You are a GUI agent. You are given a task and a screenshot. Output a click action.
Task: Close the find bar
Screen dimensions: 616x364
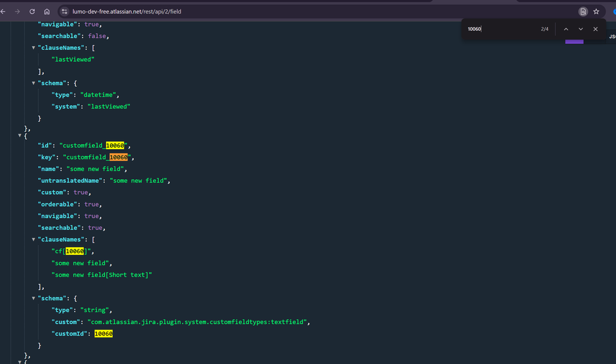596,29
